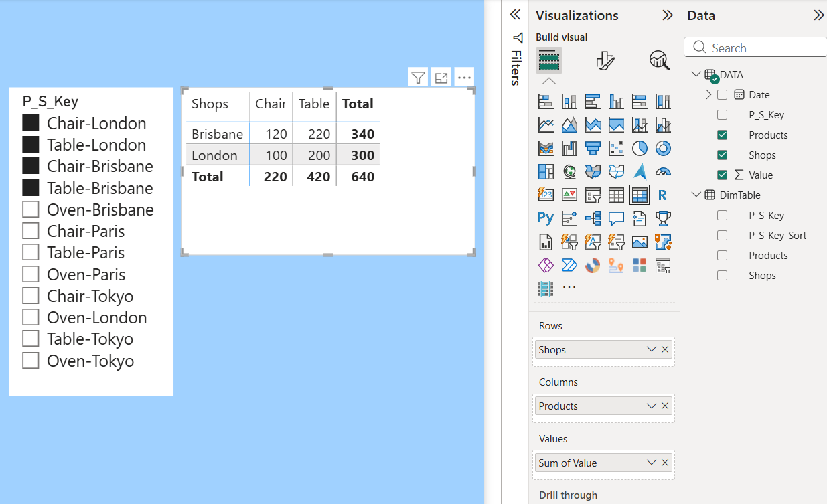Pick the Waterfall chart visual
Viewport: 827px width, 504px height.
569,149
